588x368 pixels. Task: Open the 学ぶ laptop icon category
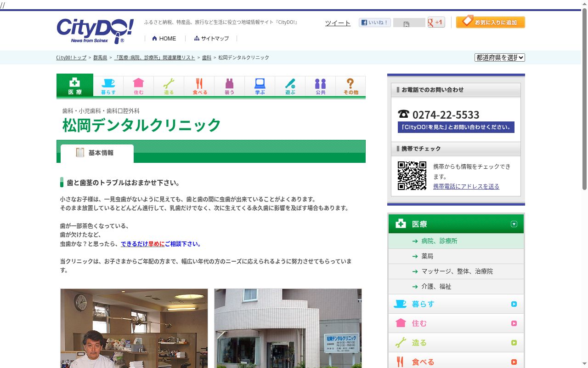coord(260,86)
